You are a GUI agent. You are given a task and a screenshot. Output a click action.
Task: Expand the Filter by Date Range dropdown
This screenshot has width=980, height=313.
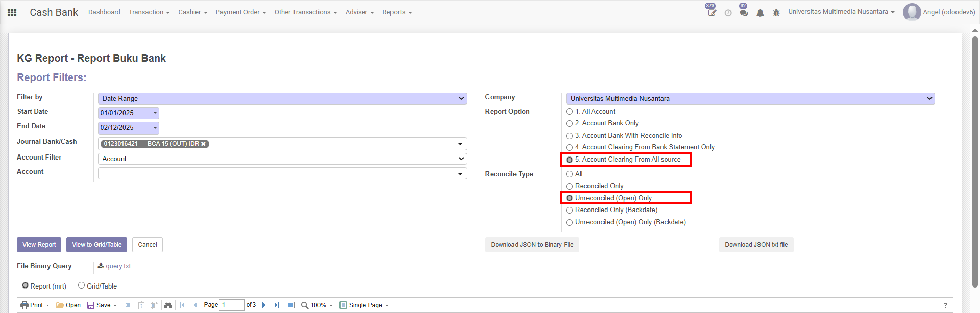point(282,99)
